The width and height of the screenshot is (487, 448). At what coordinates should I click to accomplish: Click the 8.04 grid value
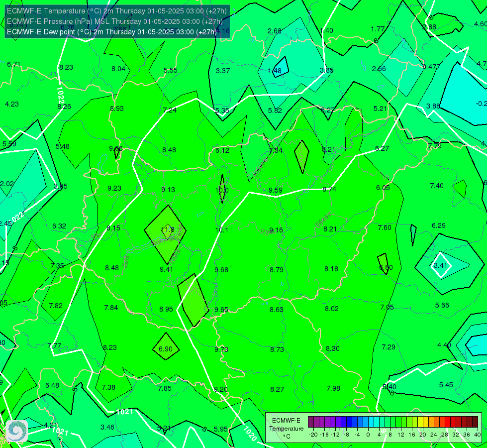point(118,69)
